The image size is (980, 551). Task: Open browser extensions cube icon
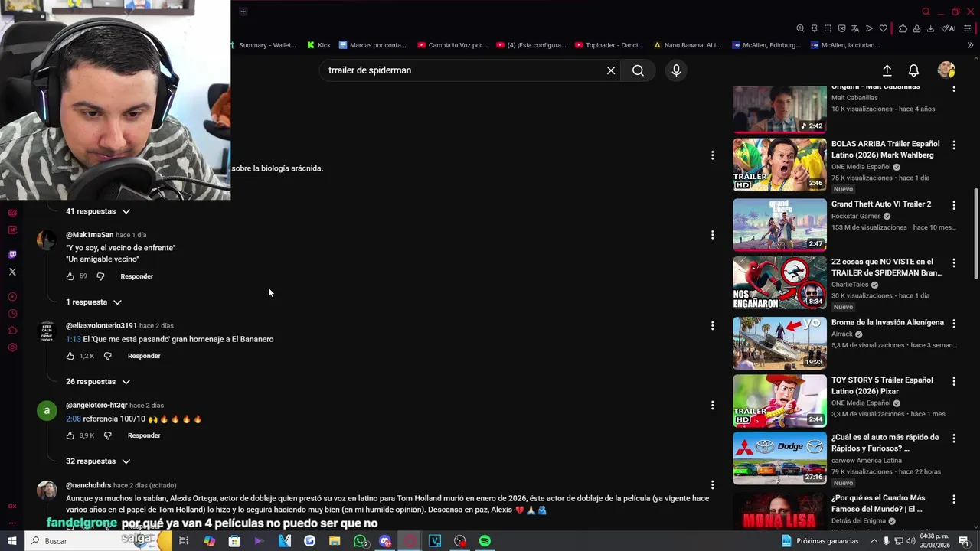pyautogui.click(x=903, y=28)
